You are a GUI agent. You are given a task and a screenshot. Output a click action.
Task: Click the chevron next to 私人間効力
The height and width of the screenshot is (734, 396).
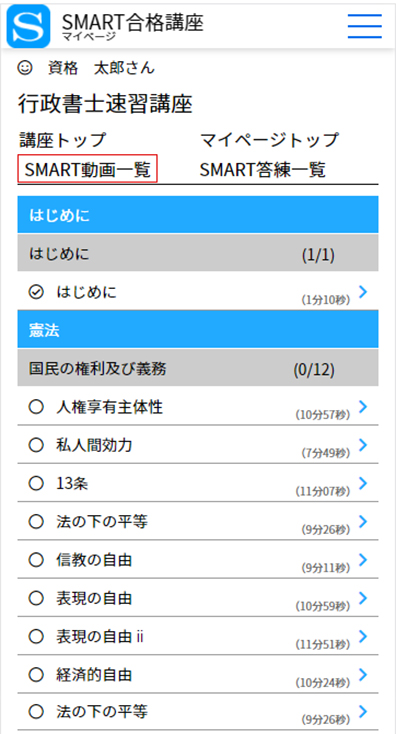point(362,445)
